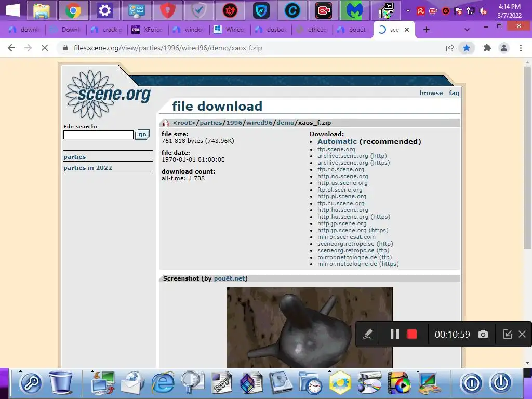Toggle the bookmark star for this page

(467, 48)
